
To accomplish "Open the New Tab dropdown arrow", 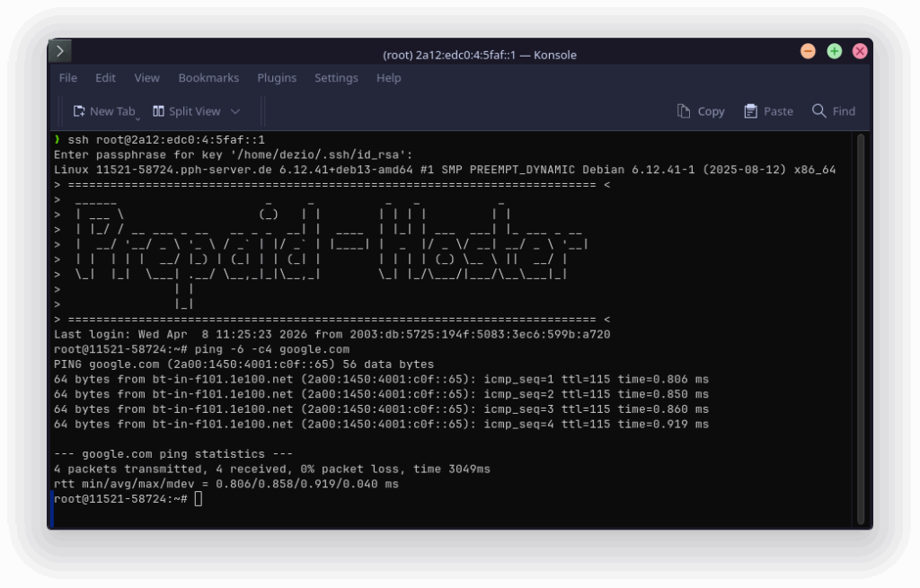I will click(x=137, y=113).
